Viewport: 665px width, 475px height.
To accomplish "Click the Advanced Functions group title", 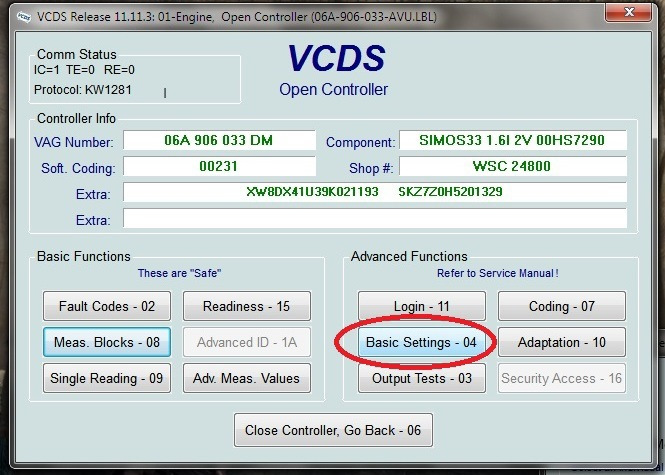I will pyautogui.click(x=409, y=256).
